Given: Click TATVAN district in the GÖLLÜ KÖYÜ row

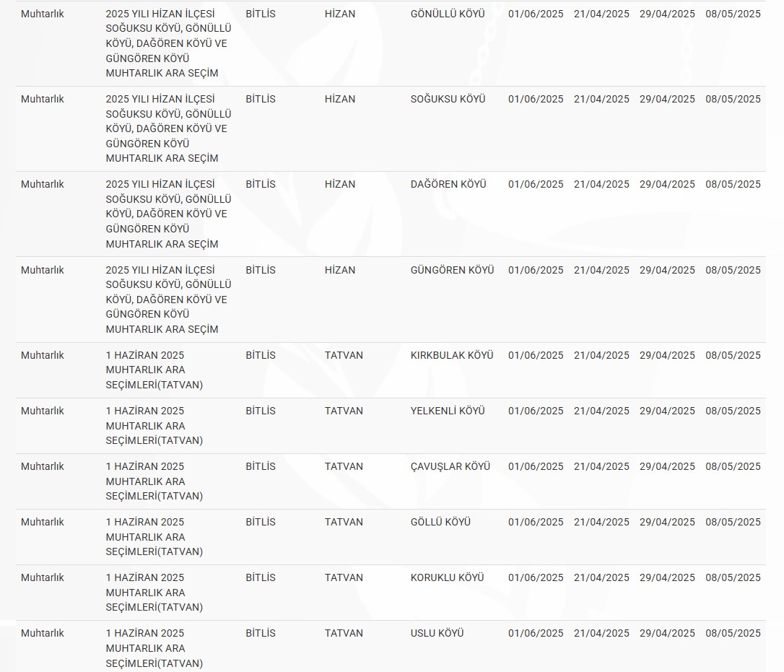Looking at the screenshot, I should click(344, 522).
